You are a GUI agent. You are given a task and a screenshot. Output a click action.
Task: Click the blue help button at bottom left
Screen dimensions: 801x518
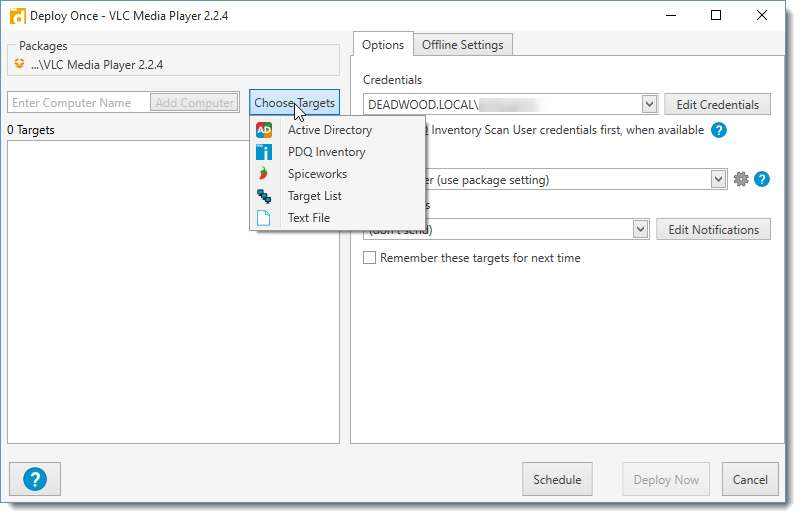(x=35, y=479)
